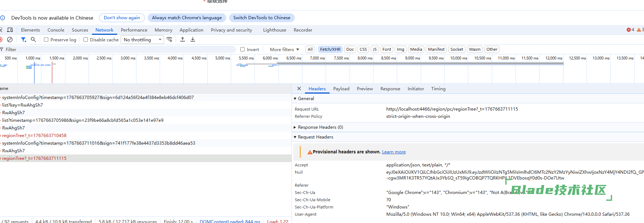Click the export HAR download icon

point(193,40)
